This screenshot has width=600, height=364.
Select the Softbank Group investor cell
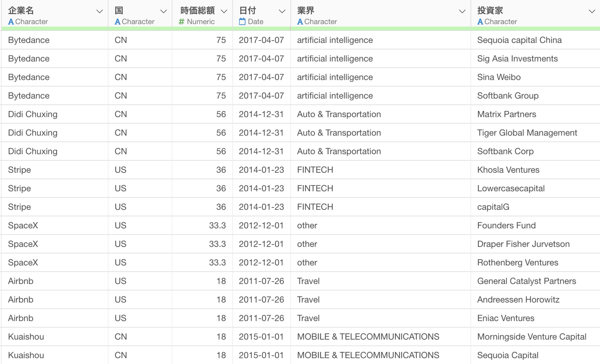pos(535,96)
